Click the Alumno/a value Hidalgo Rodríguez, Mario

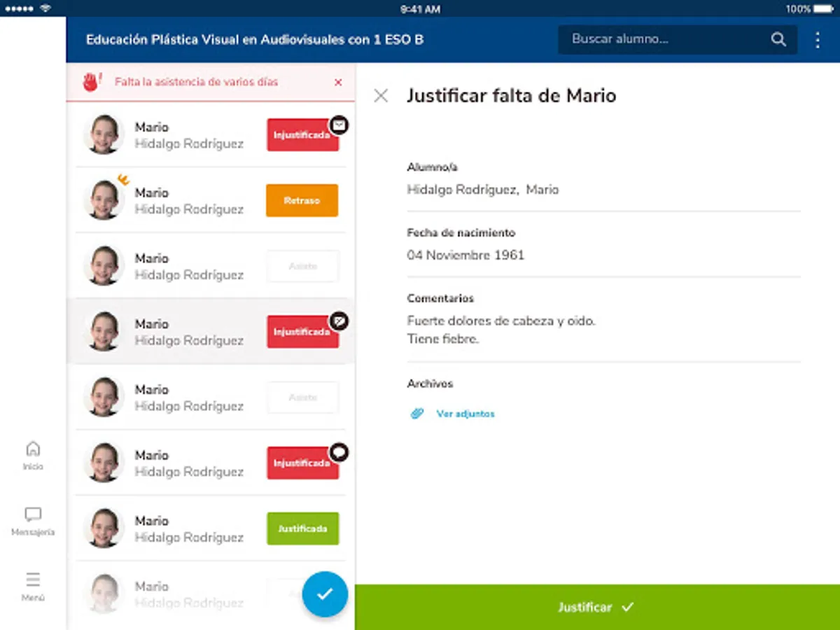click(x=483, y=190)
